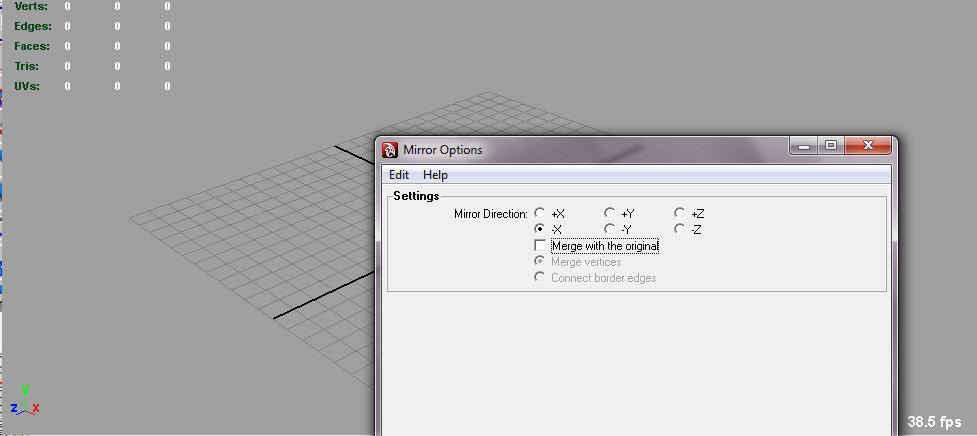Open the Help menu in Mirror Options
Screen dimensions: 977x436
435,175
